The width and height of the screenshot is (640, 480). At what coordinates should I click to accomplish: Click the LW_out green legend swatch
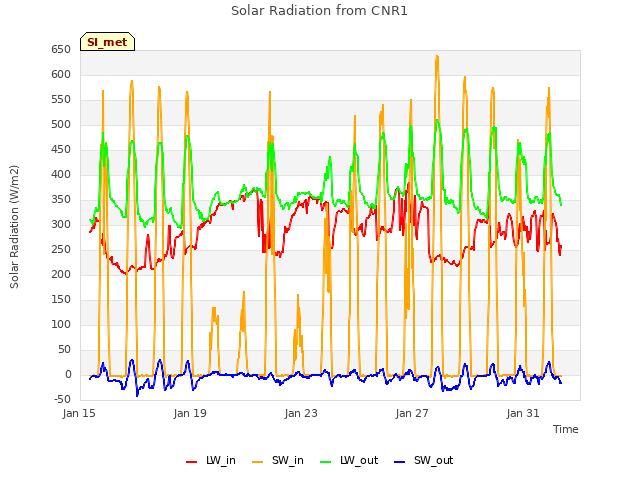click(x=326, y=462)
